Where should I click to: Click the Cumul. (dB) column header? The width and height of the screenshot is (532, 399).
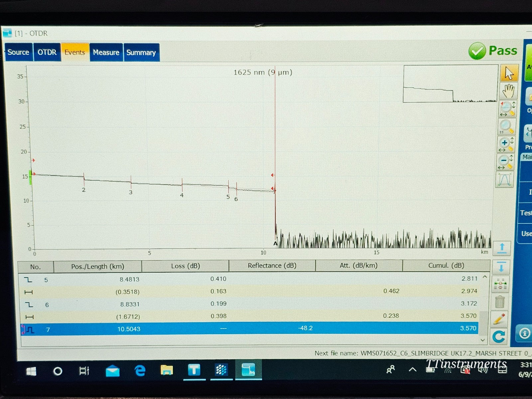pyautogui.click(x=446, y=265)
